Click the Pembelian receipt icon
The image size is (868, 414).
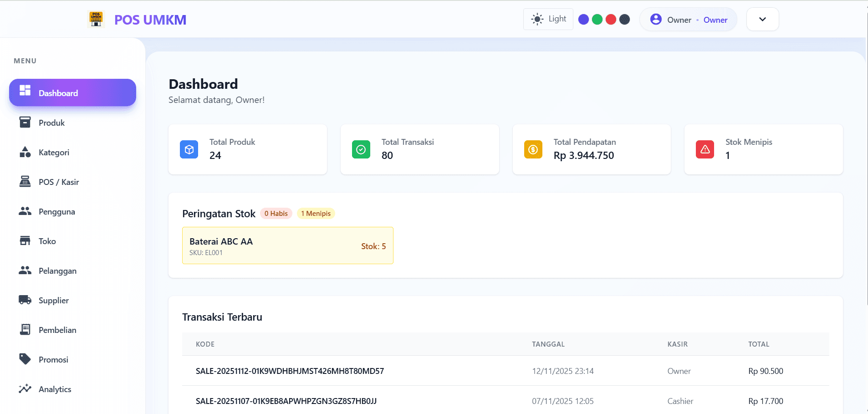25,330
